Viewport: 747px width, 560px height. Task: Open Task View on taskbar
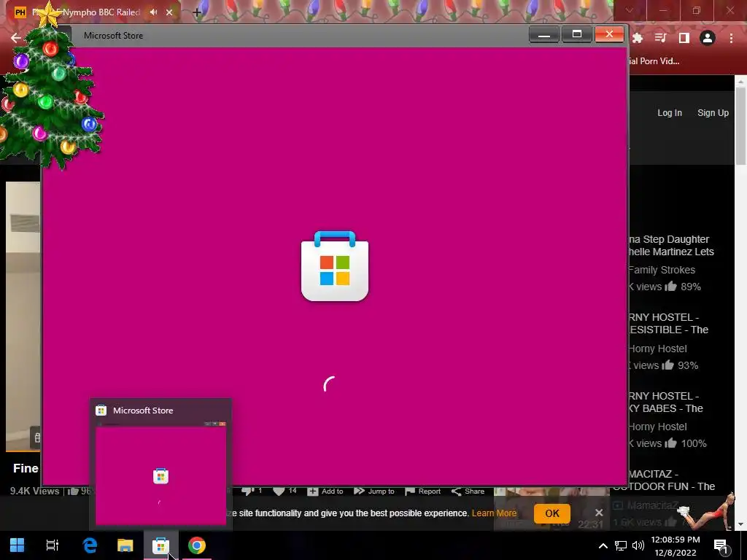pyautogui.click(x=53, y=545)
